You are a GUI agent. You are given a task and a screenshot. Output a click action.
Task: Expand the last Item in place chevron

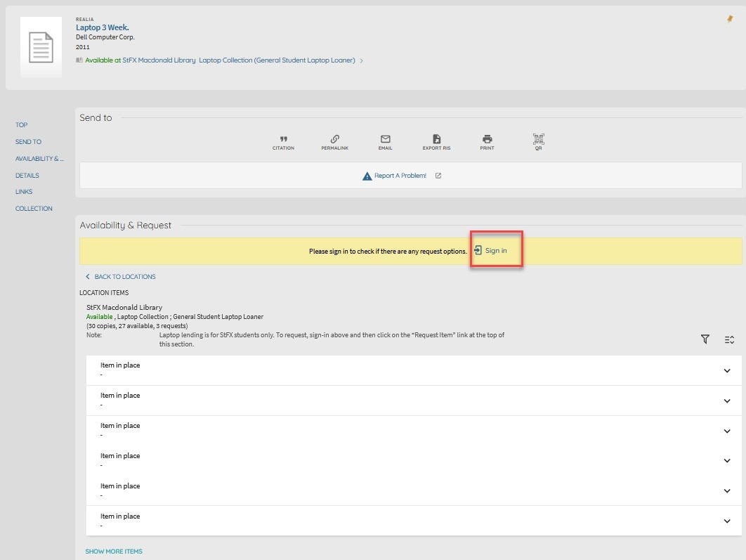pyautogui.click(x=727, y=521)
